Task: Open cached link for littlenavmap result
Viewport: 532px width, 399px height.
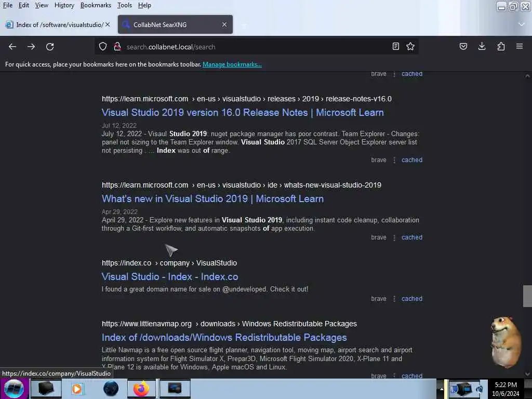Action: point(412,376)
